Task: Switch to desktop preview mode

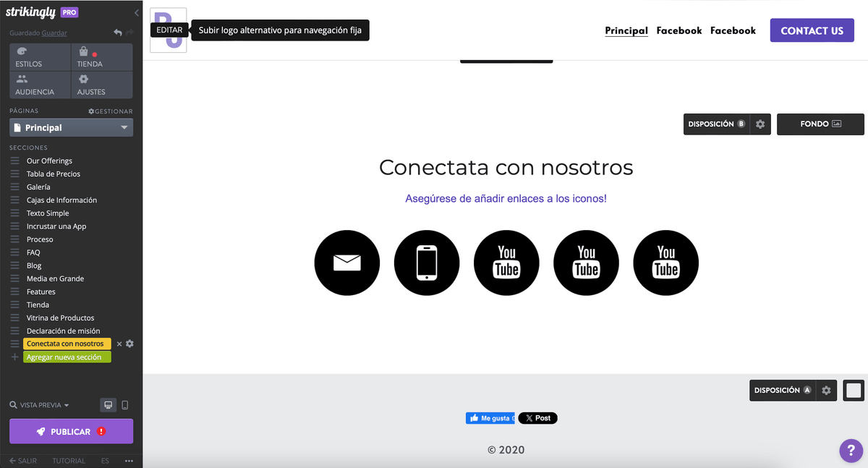Action: point(107,405)
